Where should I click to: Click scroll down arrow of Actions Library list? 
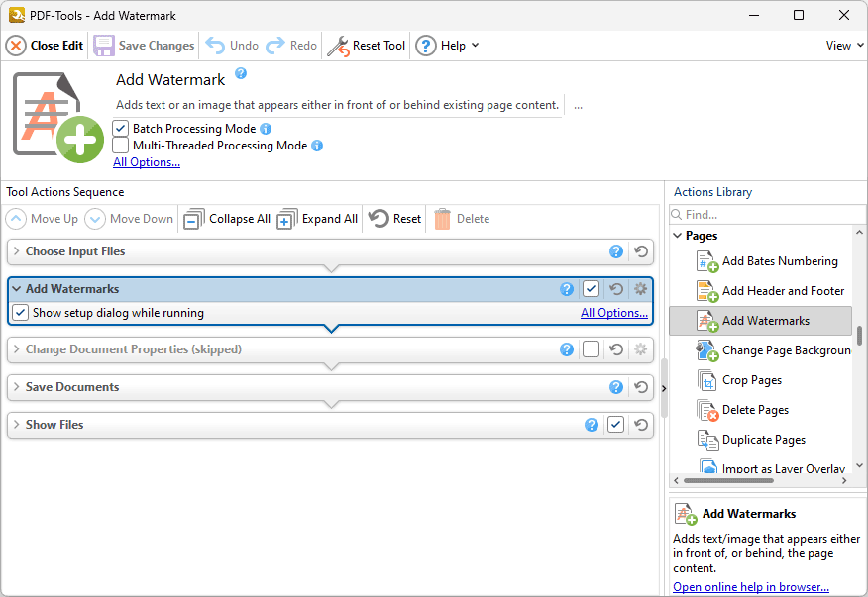pos(860,466)
